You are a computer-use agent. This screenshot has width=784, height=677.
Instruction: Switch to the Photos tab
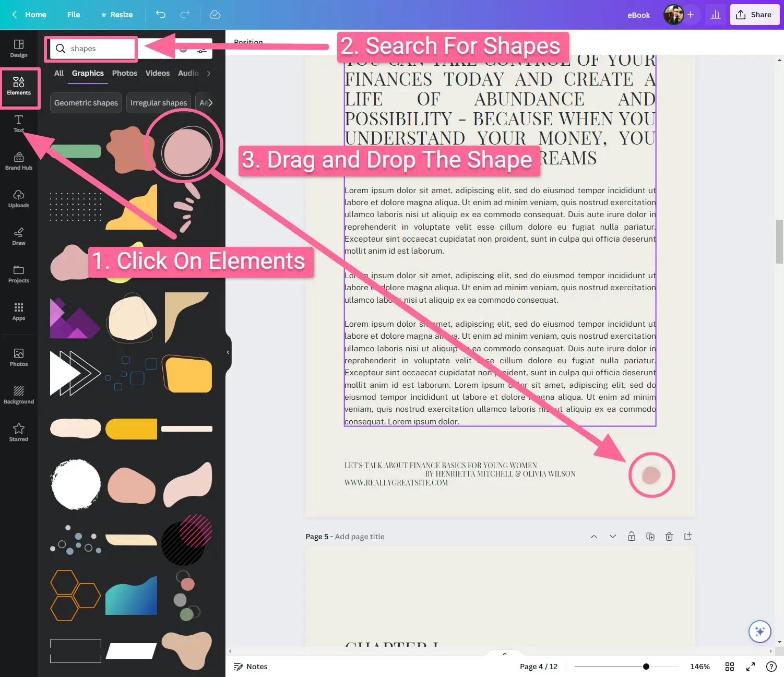click(125, 73)
